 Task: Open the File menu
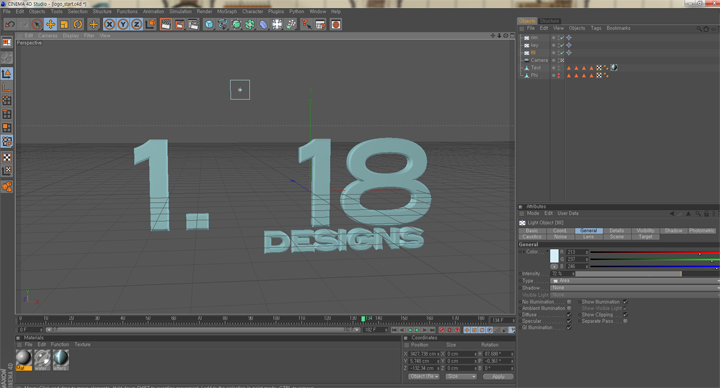coord(6,11)
